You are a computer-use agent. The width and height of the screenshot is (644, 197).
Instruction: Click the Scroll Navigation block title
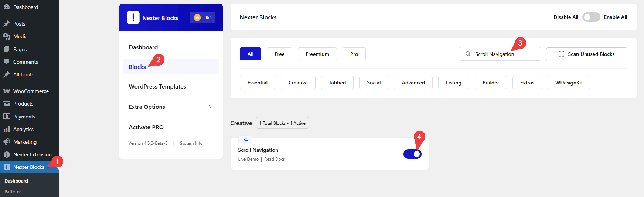[258, 150]
